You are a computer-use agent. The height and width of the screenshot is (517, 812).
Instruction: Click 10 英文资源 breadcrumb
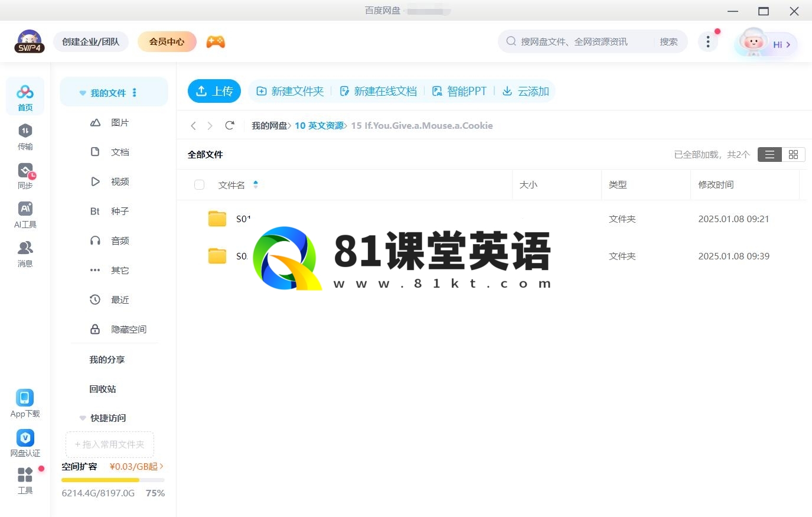pyautogui.click(x=319, y=125)
